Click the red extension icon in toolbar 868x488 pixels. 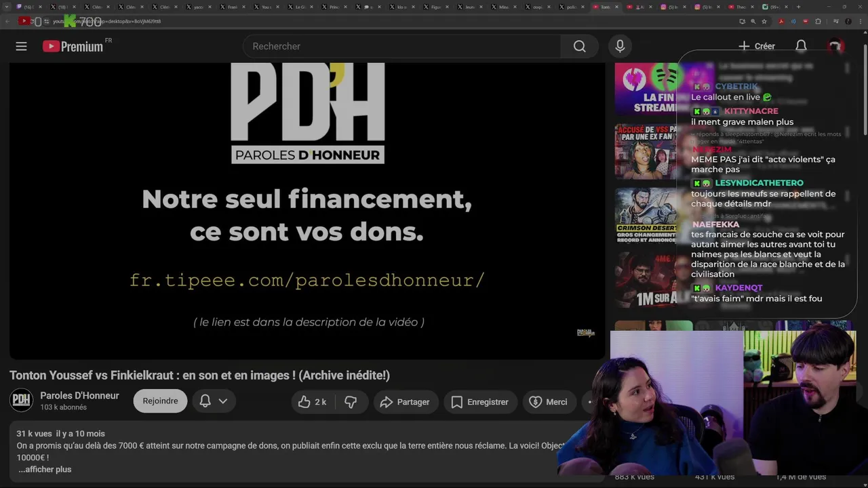point(806,21)
